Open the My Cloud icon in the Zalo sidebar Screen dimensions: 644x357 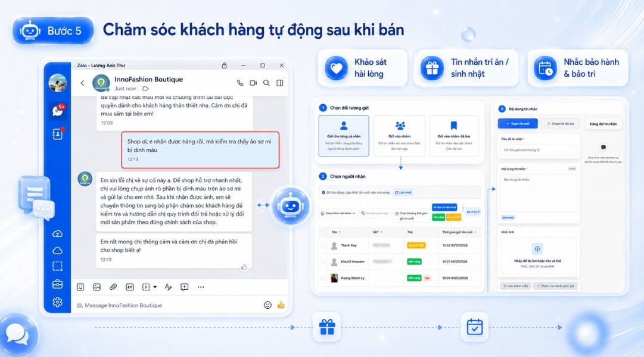coord(58,250)
